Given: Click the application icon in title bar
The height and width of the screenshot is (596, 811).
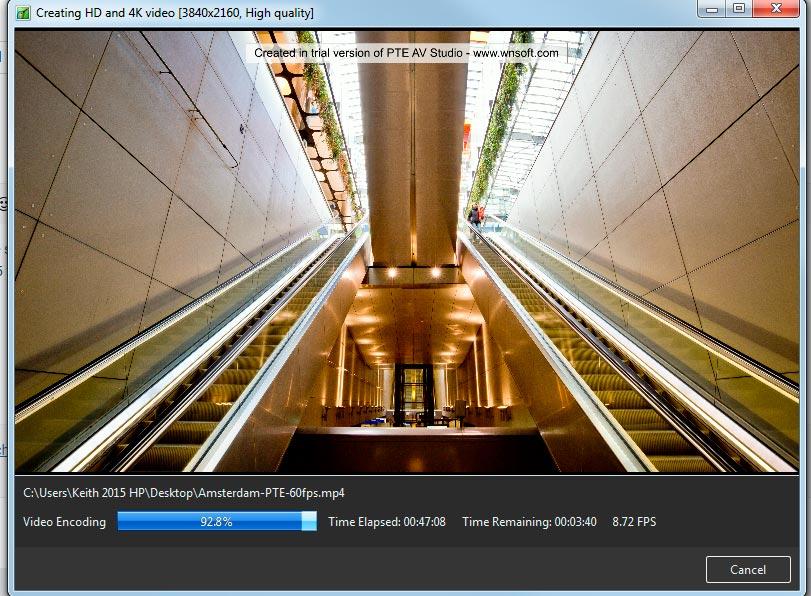Looking at the screenshot, I should (23, 13).
